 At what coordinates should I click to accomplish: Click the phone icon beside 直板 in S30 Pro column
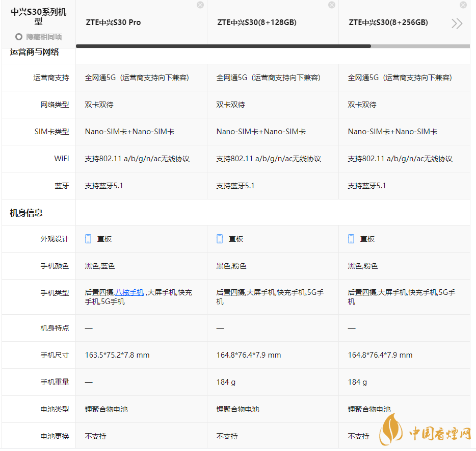tap(88, 238)
